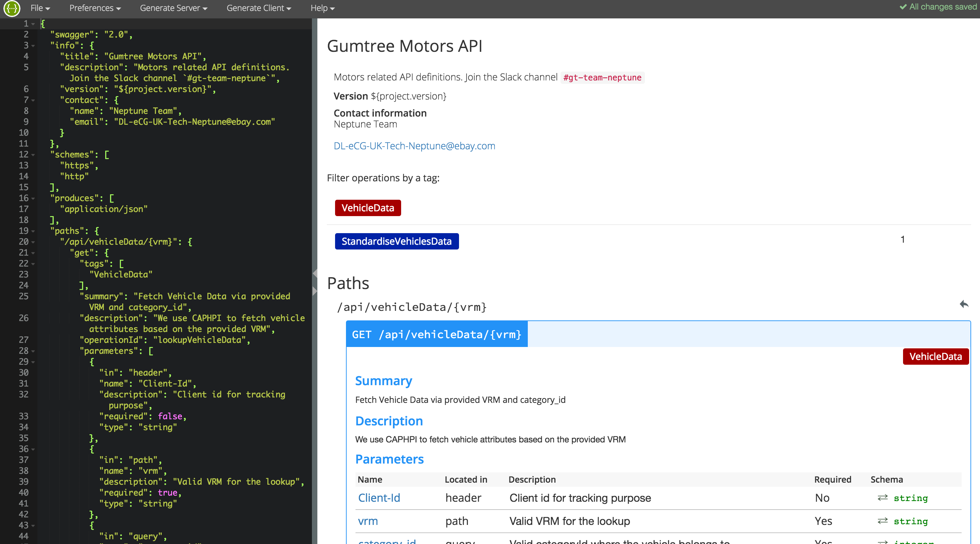Click the Swagger Editor logo icon
The height and width of the screenshot is (544, 980).
click(12, 9)
